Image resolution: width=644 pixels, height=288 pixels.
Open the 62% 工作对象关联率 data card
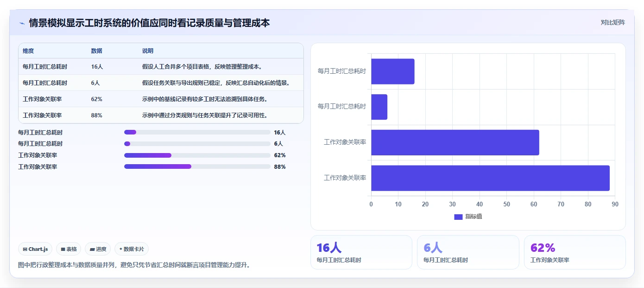tap(575, 252)
